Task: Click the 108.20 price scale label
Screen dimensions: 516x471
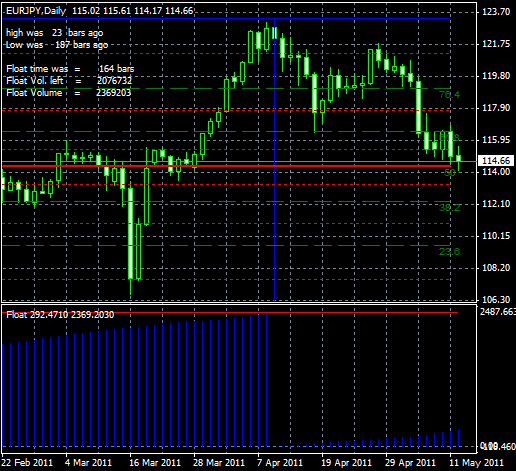Action: 496,268
